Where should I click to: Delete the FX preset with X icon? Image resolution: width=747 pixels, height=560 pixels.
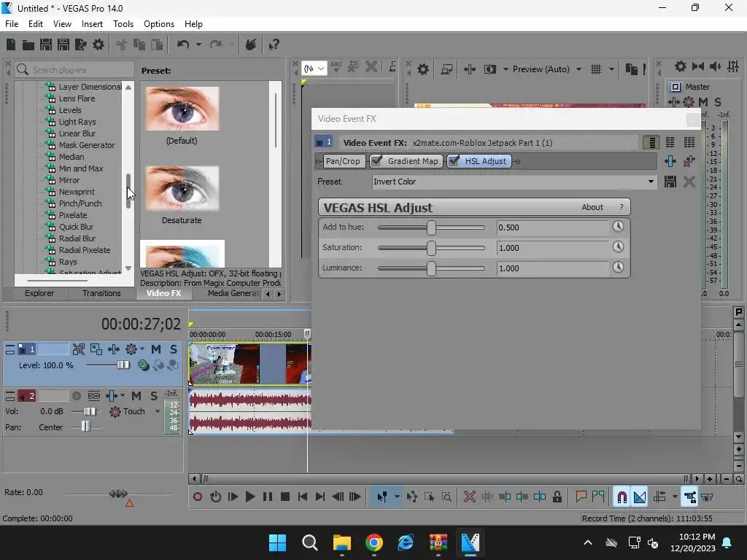[x=689, y=182]
